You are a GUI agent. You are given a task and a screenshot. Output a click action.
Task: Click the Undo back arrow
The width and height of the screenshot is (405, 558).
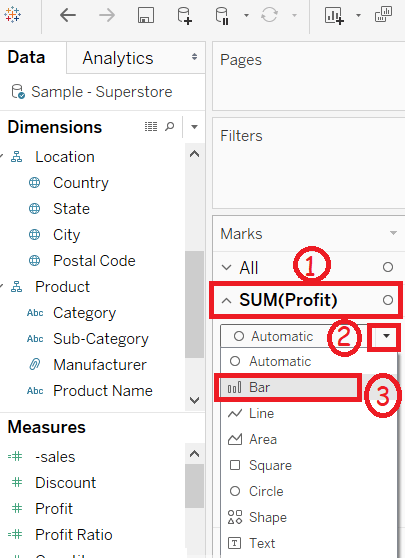click(x=68, y=15)
